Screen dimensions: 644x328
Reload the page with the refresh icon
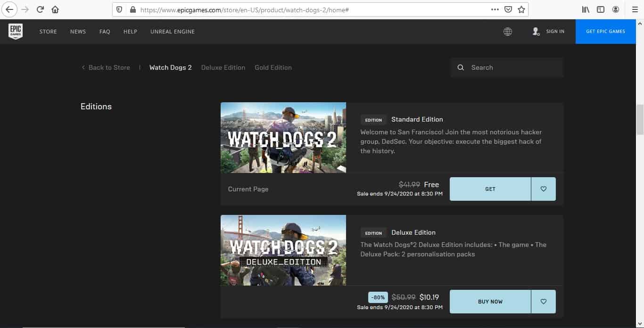(x=41, y=9)
